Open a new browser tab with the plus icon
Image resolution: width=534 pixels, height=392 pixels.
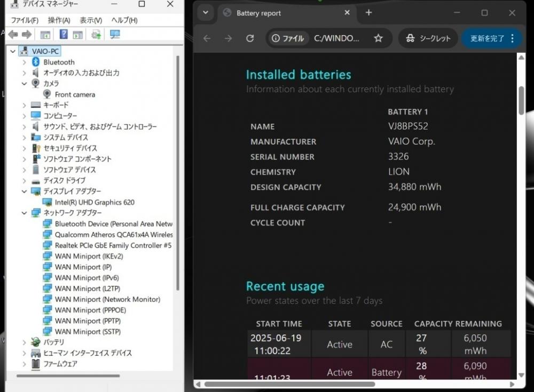368,13
